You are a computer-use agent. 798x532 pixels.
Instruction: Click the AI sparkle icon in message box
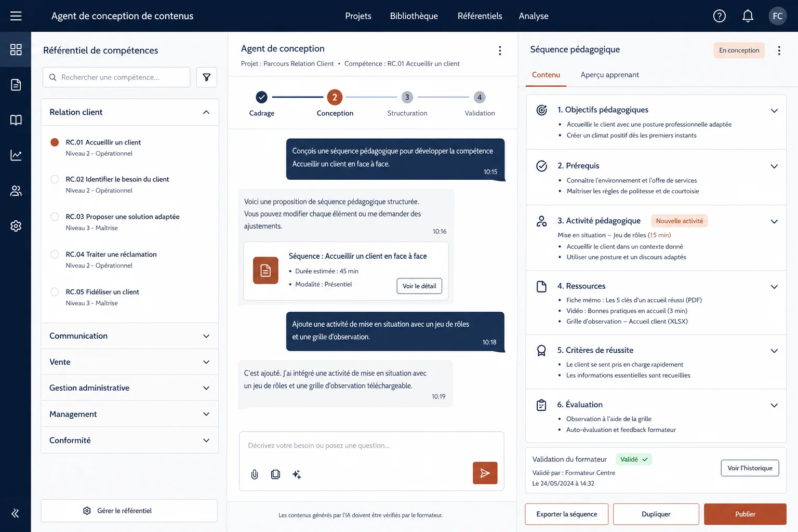point(297,474)
